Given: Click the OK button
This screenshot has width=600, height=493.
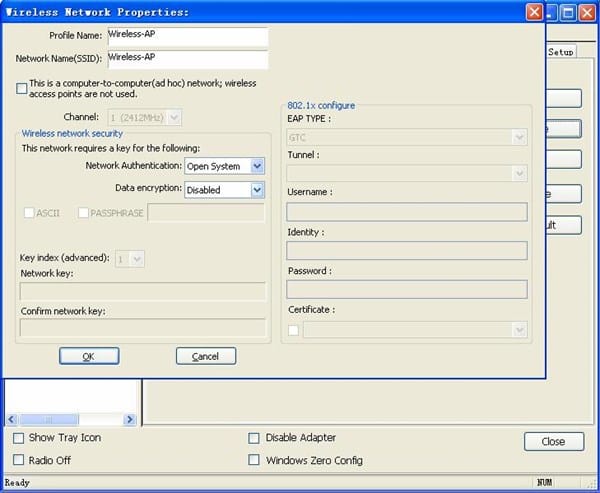Looking at the screenshot, I should click(x=89, y=356).
